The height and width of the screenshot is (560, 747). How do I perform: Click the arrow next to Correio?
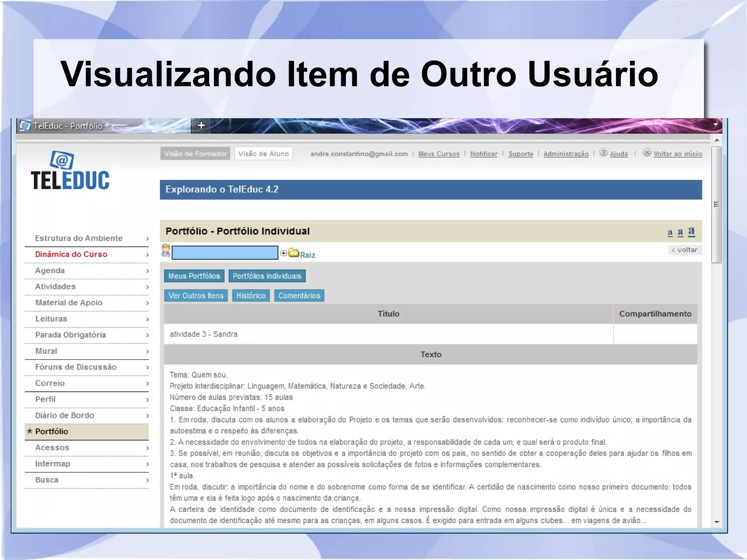147,384
